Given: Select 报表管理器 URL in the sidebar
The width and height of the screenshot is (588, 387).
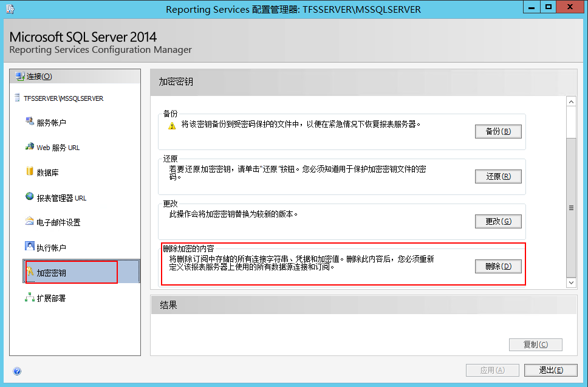Looking at the screenshot, I should click(x=61, y=197).
